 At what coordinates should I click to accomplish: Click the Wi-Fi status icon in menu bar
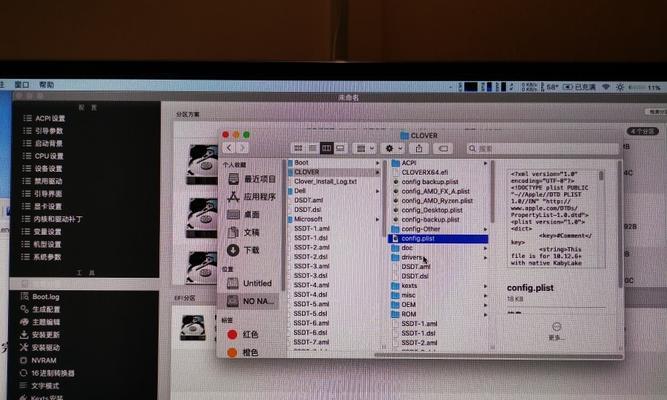click(x=606, y=87)
